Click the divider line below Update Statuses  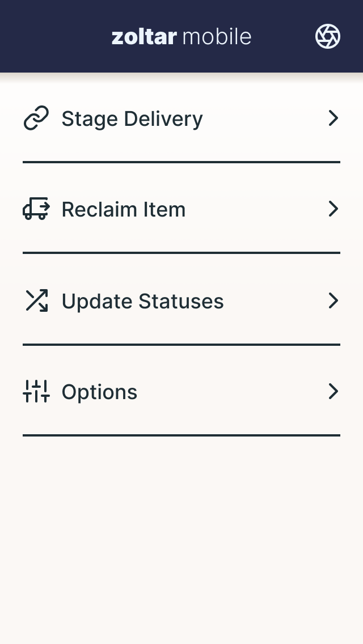[x=181, y=344]
